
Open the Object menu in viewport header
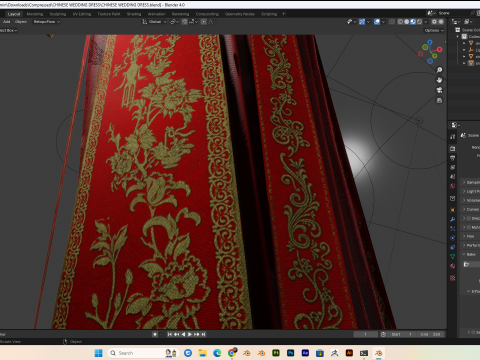21,22
